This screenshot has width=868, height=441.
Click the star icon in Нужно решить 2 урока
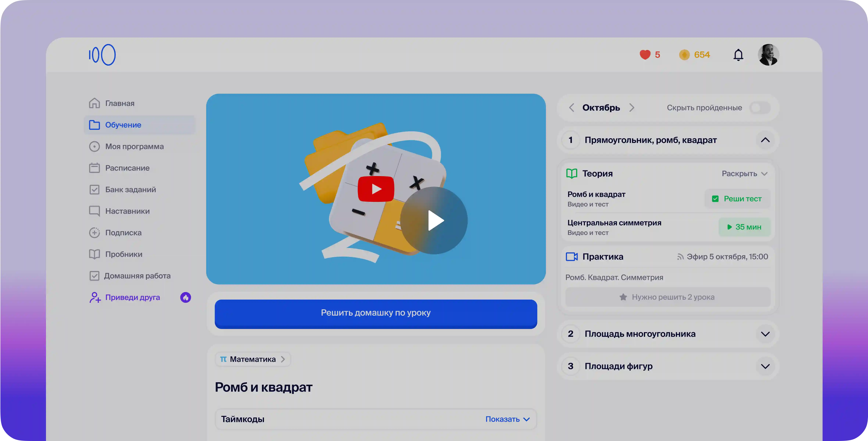pos(623,297)
